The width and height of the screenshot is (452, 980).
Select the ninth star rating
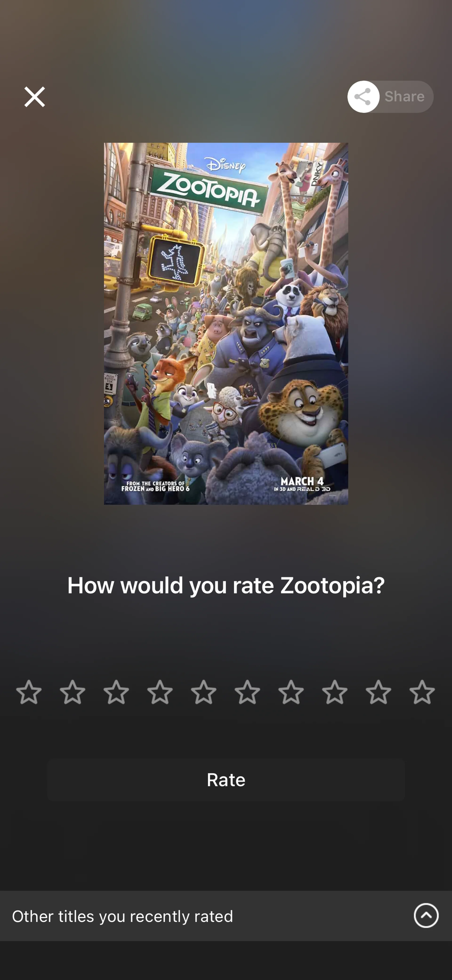coord(379,692)
